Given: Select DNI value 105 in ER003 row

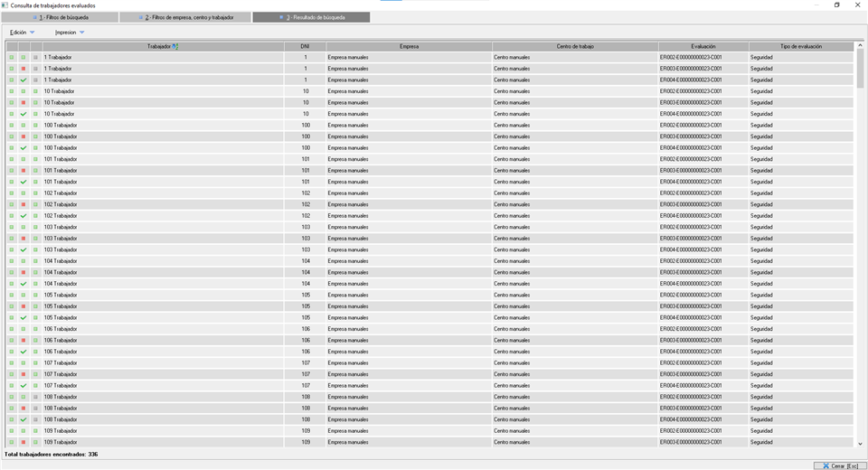Looking at the screenshot, I should [305, 306].
